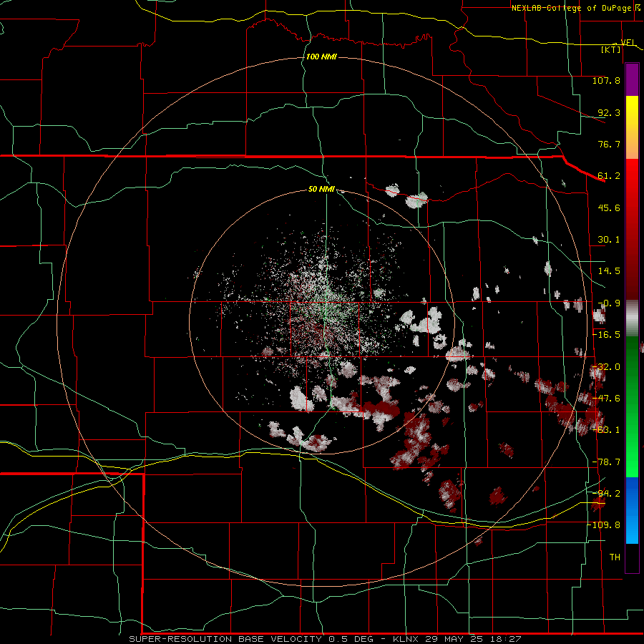Screen dimensions: 644x644
Task: Click the -109.8 value on the velocity scale
Action: (x=604, y=525)
